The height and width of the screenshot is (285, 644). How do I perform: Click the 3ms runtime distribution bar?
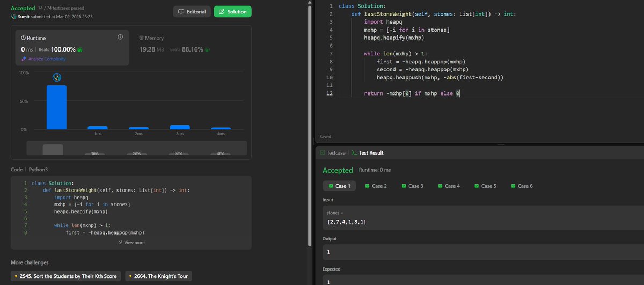point(180,127)
